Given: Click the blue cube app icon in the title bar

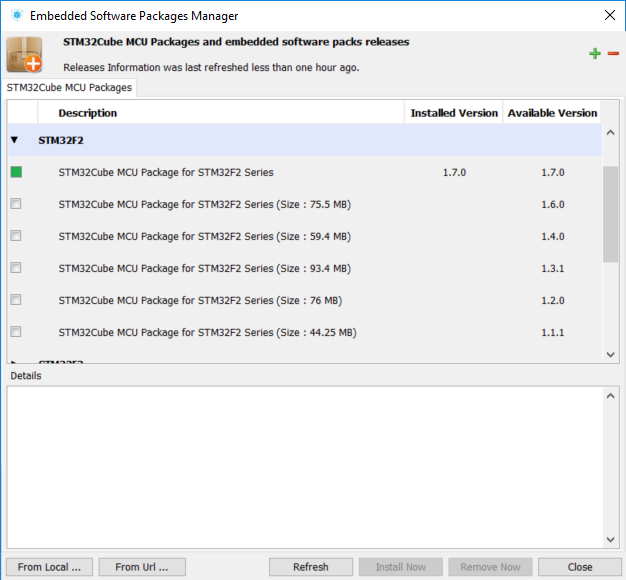Looking at the screenshot, I should (17, 16).
